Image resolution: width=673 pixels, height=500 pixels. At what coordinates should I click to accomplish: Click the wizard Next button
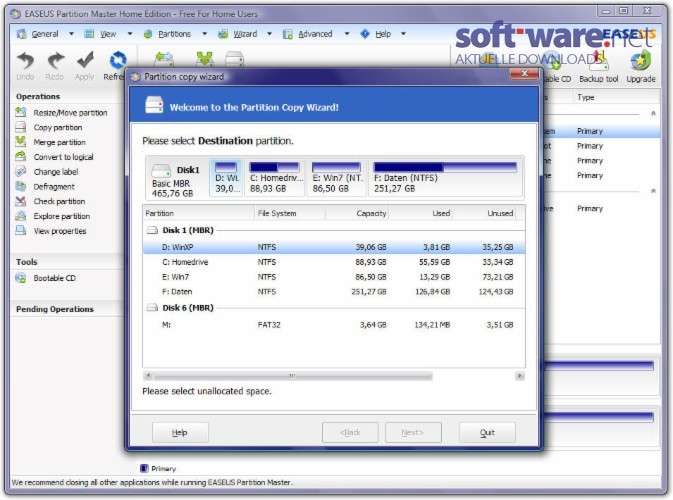point(413,433)
